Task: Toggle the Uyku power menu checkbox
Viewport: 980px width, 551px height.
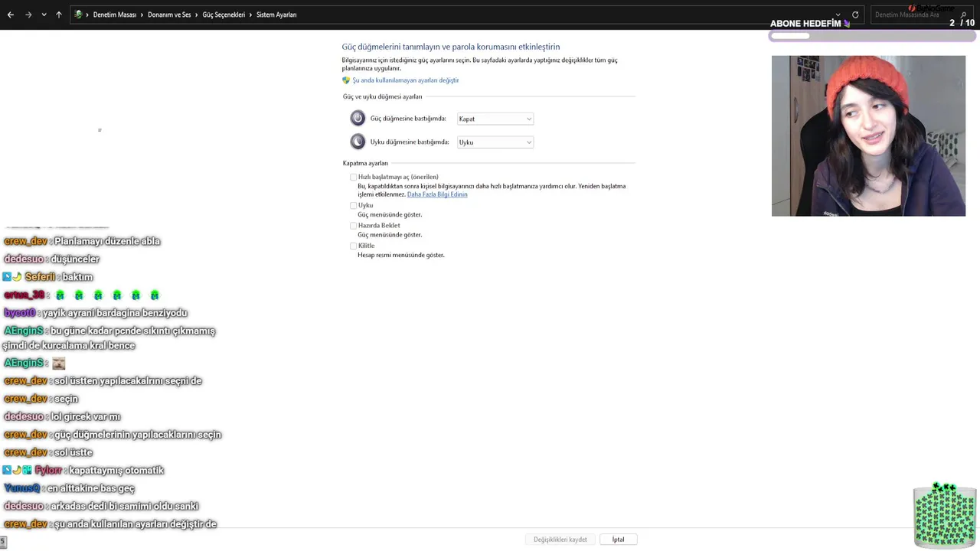Action: point(353,205)
